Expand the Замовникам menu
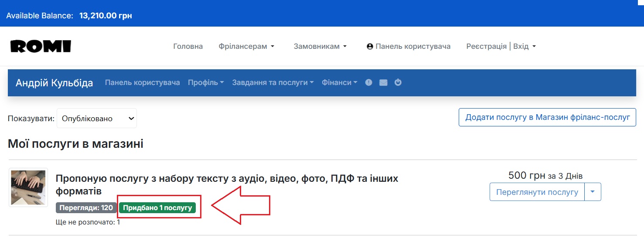Viewport: 644px width, 238px height. 320,46
